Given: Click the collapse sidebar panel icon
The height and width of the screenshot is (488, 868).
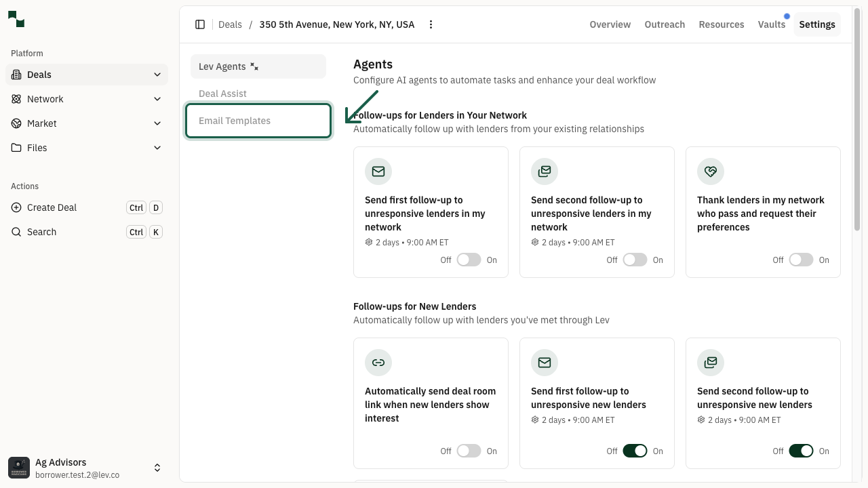Looking at the screenshot, I should 200,24.
